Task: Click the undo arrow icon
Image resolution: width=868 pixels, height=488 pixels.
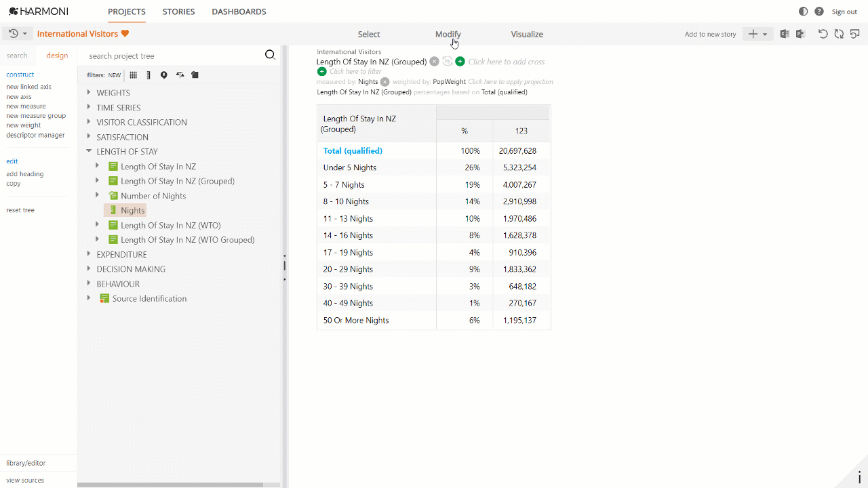Action: click(823, 34)
